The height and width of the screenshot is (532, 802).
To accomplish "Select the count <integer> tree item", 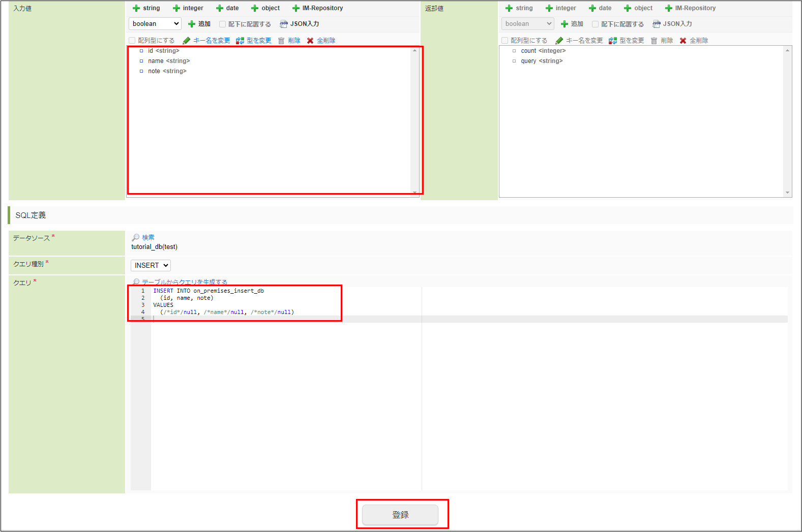I will (543, 51).
